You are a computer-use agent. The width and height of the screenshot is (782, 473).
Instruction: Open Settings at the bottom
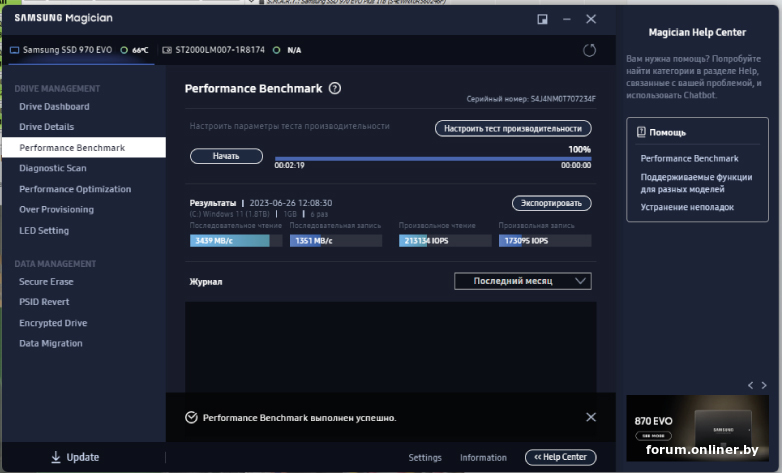(425, 458)
